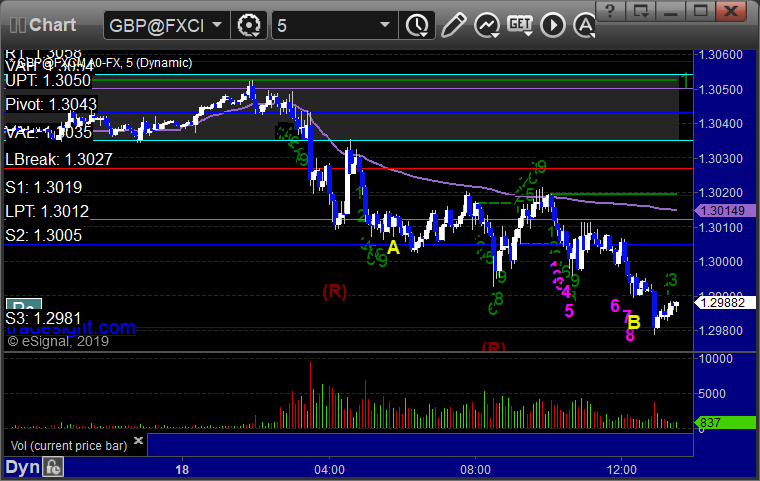The height and width of the screenshot is (481, 760).
Task: Click the Dyn time template label
Action: [22, 467]
